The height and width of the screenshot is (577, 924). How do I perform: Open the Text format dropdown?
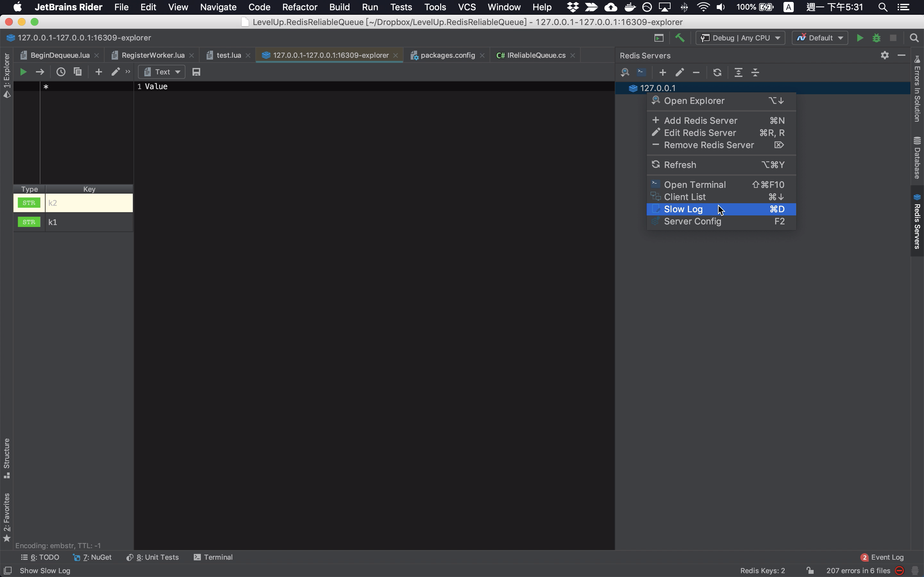(x=162, y=72)
